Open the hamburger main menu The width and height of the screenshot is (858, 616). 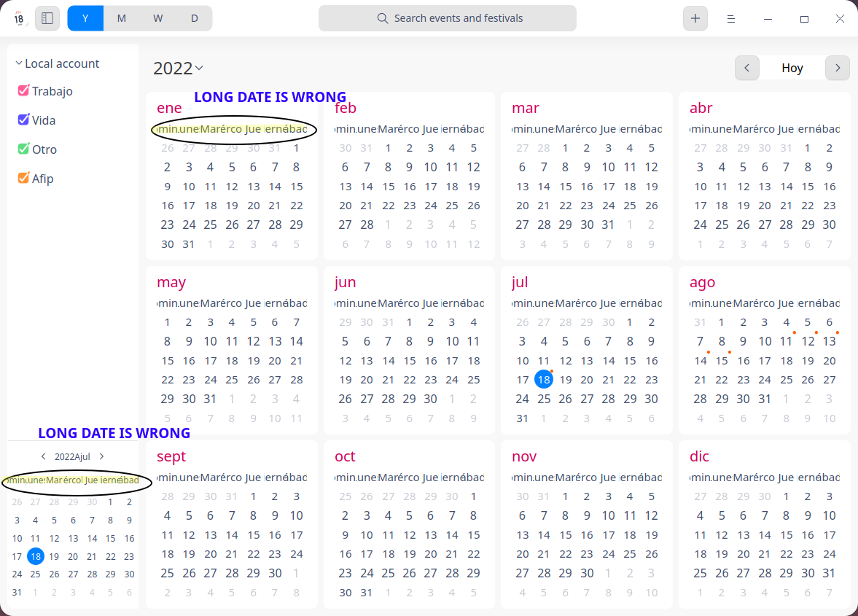click(730, 19)
